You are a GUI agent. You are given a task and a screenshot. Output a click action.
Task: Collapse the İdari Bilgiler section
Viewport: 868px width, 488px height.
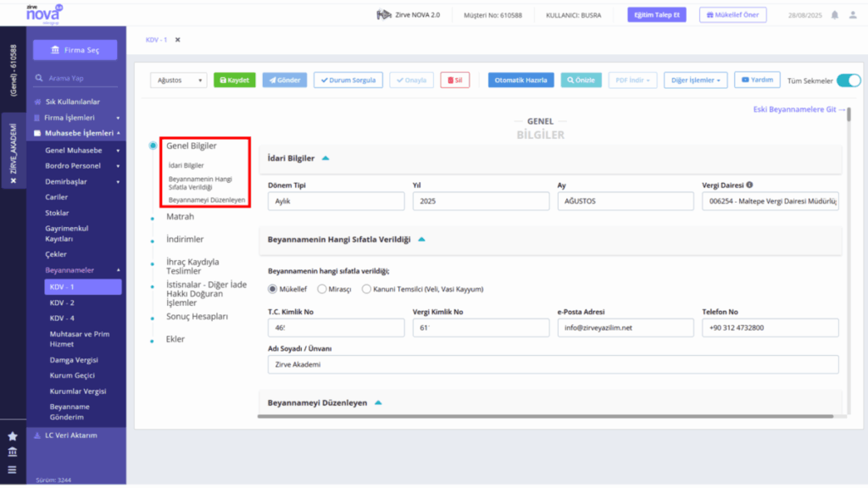[325, 158]
